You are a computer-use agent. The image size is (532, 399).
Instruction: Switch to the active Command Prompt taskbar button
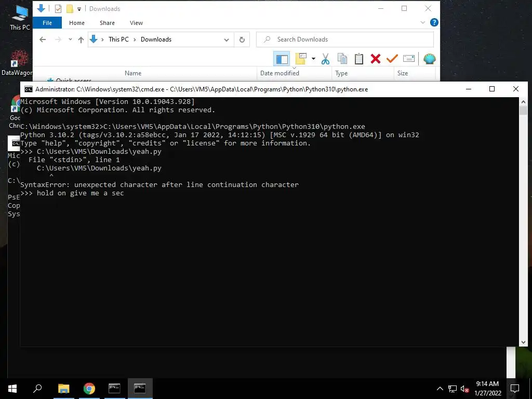tap(140, 389)
